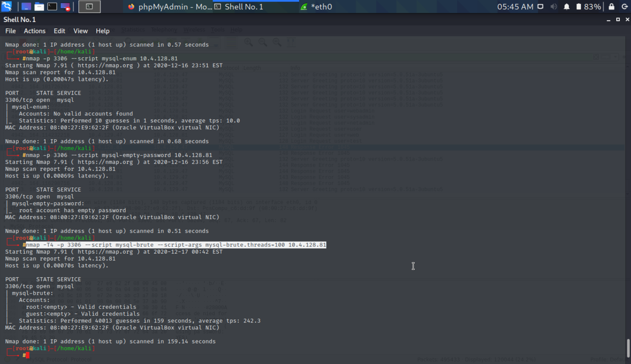
Task: Click the lock screen padlock icon
Action: pyautogui.click(x=612, y=7)
